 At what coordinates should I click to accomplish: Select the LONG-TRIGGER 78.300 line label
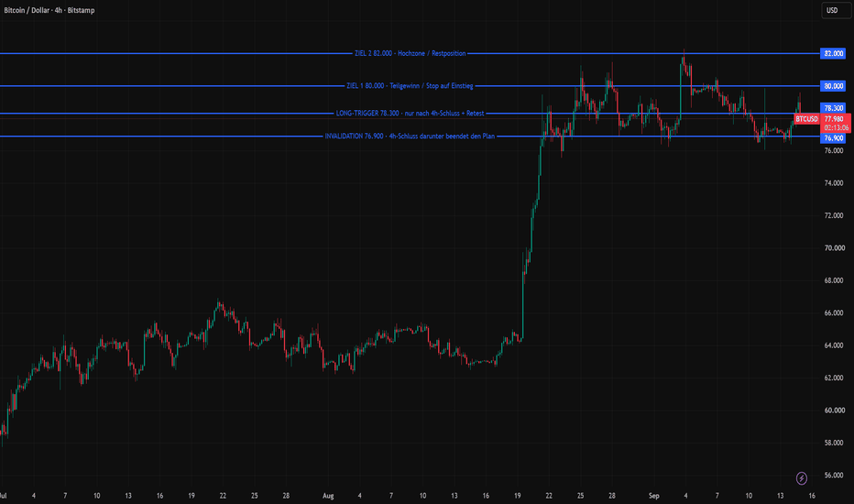pyautogui.click(x=411, y=114)
